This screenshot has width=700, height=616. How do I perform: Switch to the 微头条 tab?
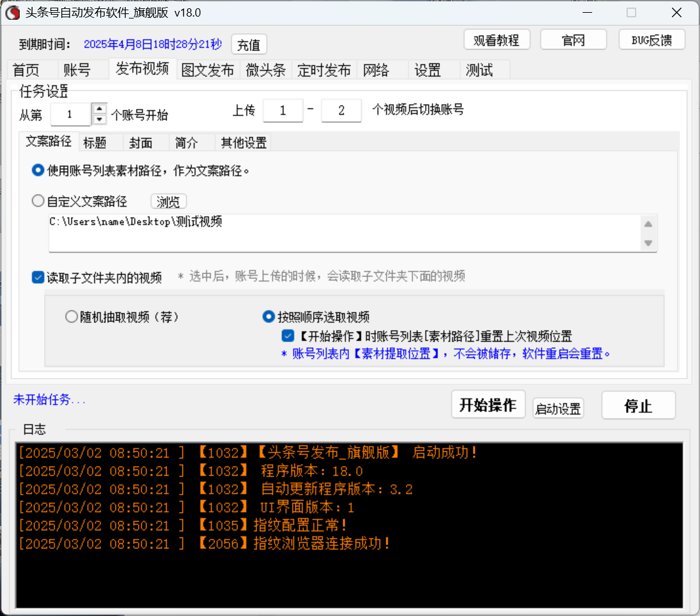(265, 70)
